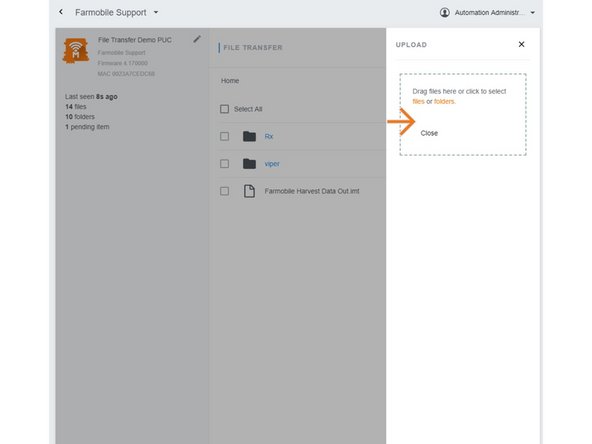Tick the checkbox for Rx folder
Screen dimensions: 592x444
[224, 136]
